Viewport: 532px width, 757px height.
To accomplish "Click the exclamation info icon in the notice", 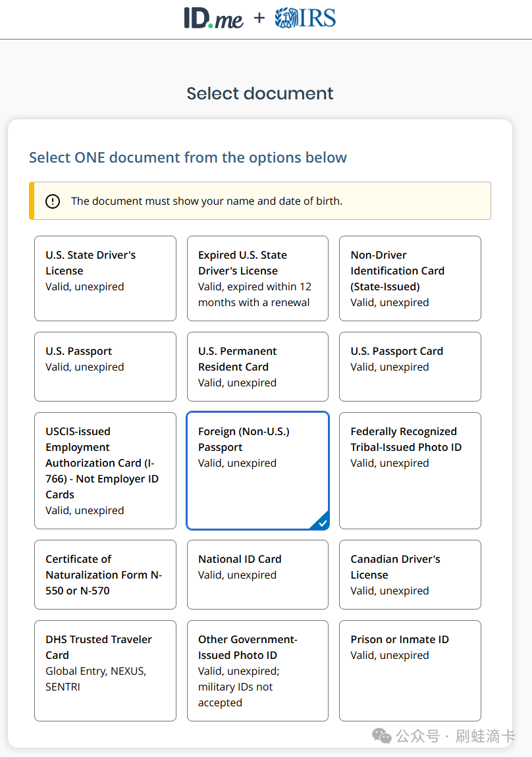I will pos(53,201).
